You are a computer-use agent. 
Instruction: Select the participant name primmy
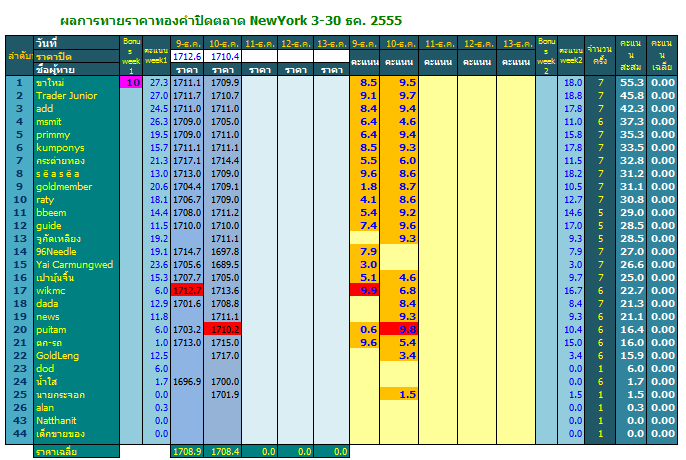tap(53, 135)
